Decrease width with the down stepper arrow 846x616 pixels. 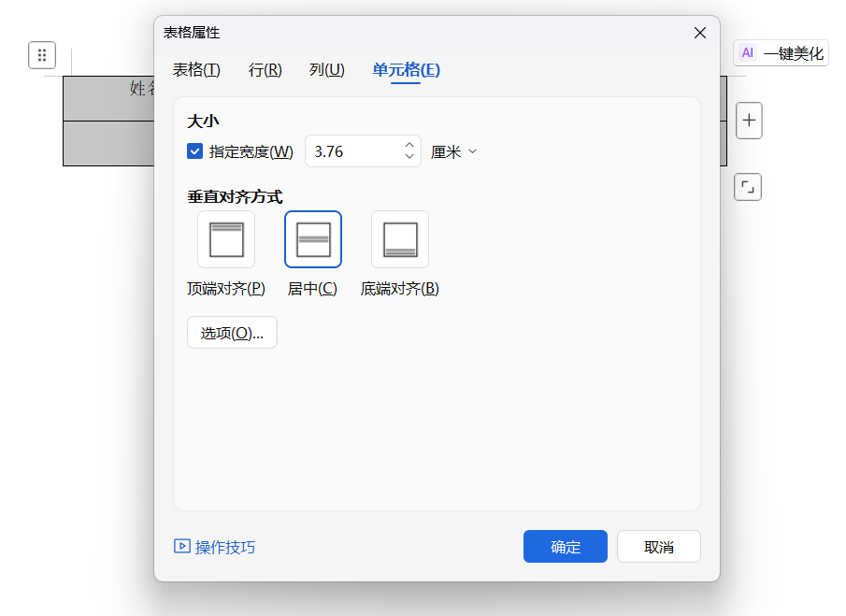(x=409, y=157)
